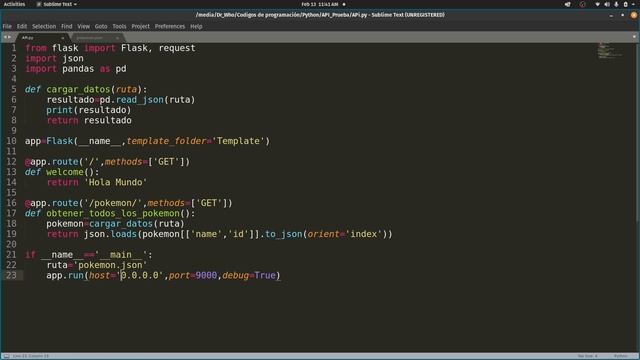
Task: Click 'Hola Mundo' string on line 14
Action: [x=116, y=182]
